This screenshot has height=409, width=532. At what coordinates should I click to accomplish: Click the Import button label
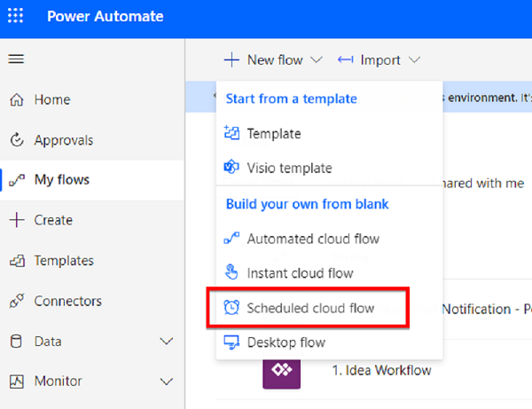(x=380, y=60)
